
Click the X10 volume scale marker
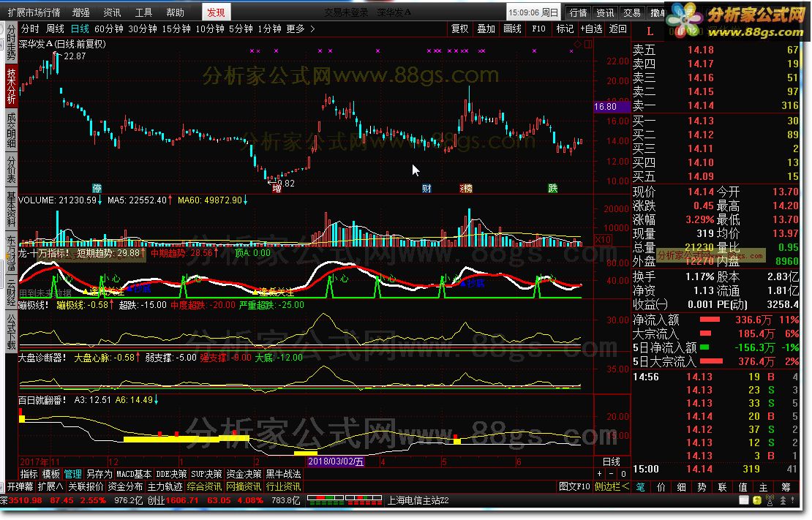[x=604, y=239]
